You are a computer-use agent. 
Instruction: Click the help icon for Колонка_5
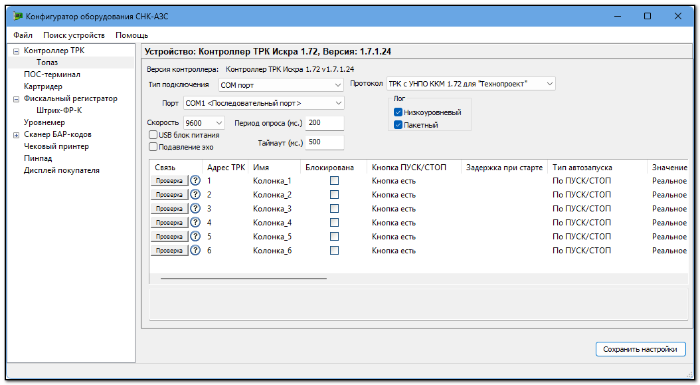pos(195,236)
